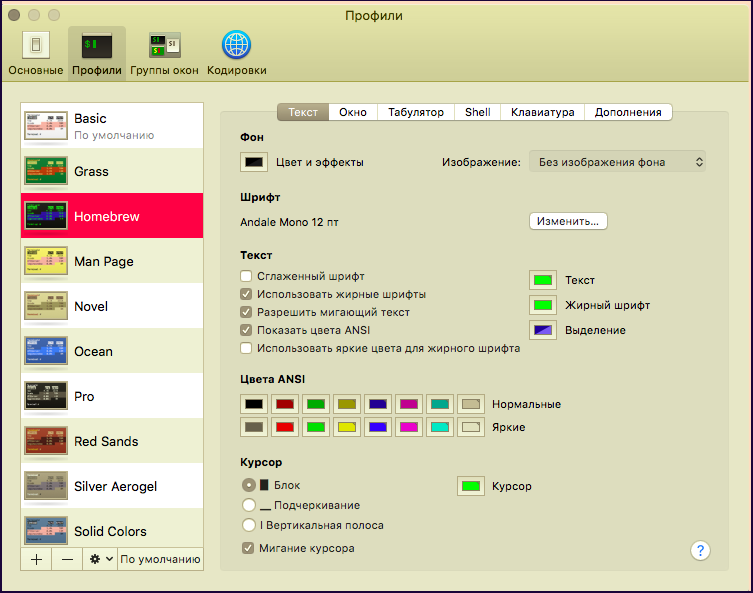Select Подчеркивание cursor radio button

click(249, 505)
